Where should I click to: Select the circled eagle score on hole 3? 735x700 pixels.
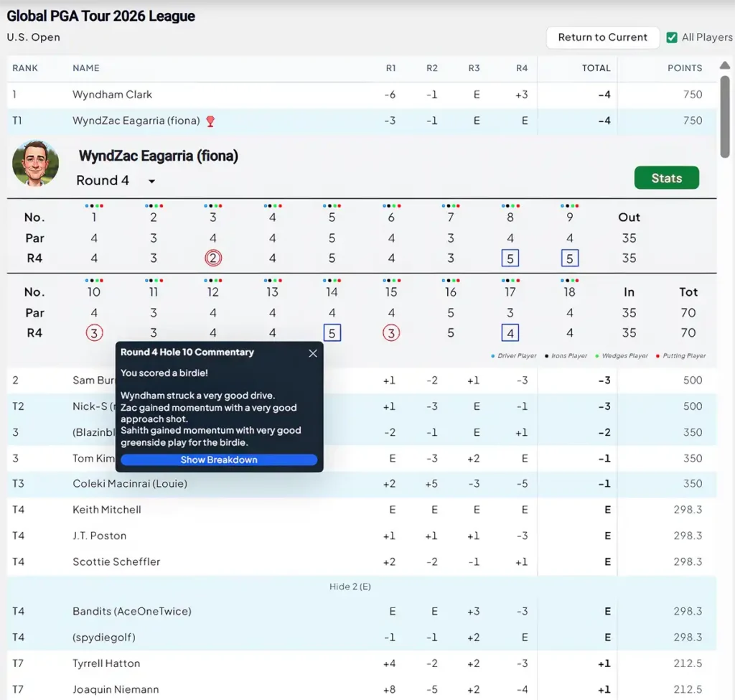coord(212,258)
